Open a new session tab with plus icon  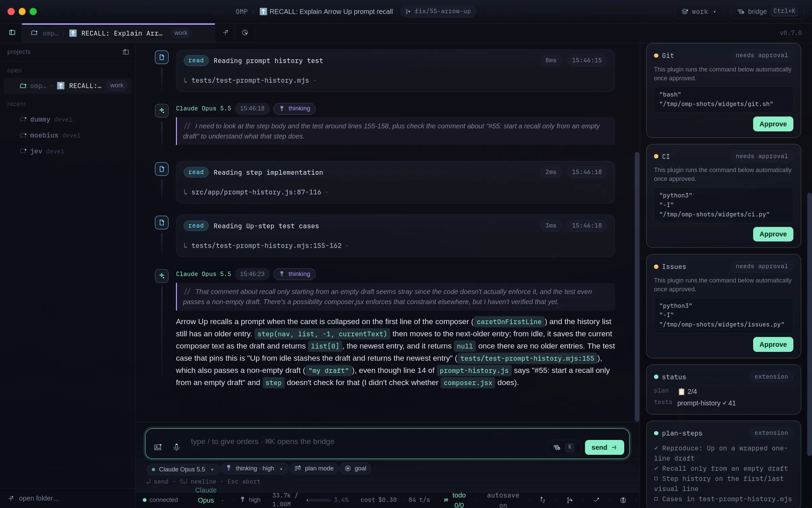(x=225, y=33)
